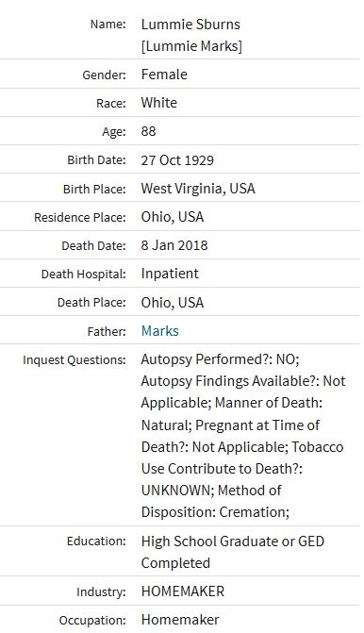
Task: Select the Disposition: Cremation text
Action: pos(215,512)
